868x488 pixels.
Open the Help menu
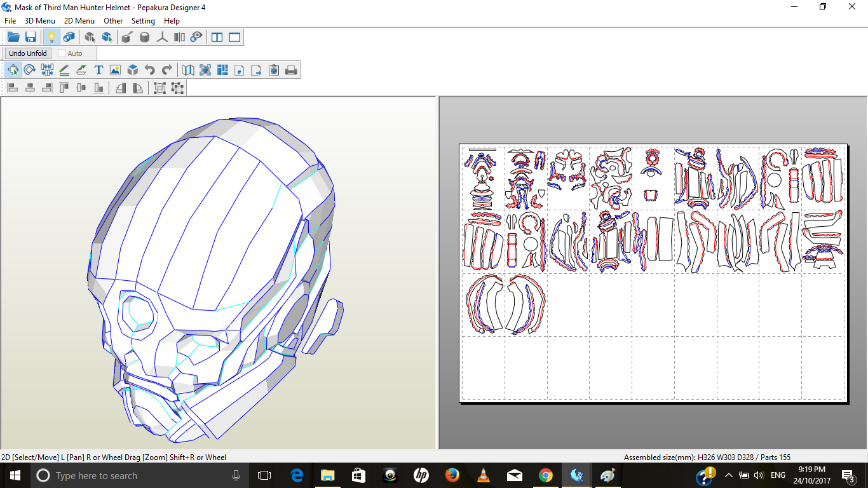tap(172, 21)
